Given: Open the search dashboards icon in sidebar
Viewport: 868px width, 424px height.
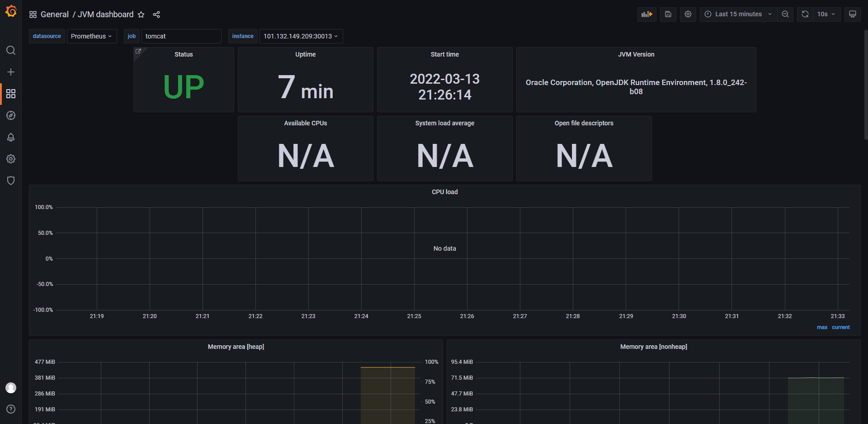Looking at the screenshot, I should [x=11, y=50].
